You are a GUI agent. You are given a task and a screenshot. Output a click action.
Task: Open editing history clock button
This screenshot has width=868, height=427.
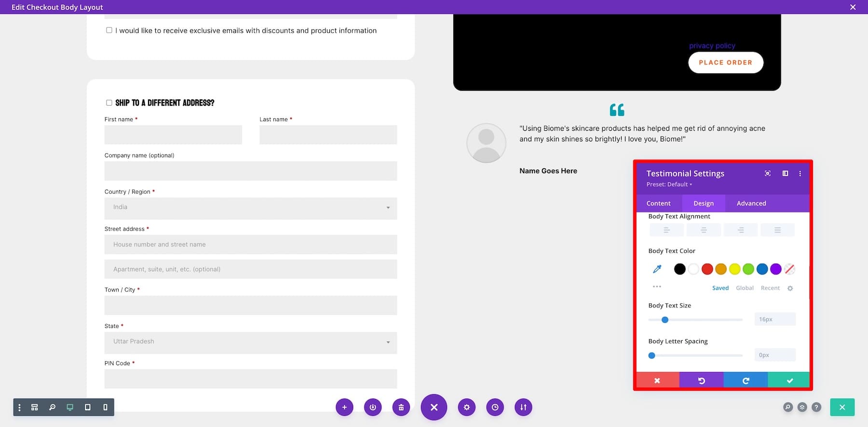(x=495, y=407)
